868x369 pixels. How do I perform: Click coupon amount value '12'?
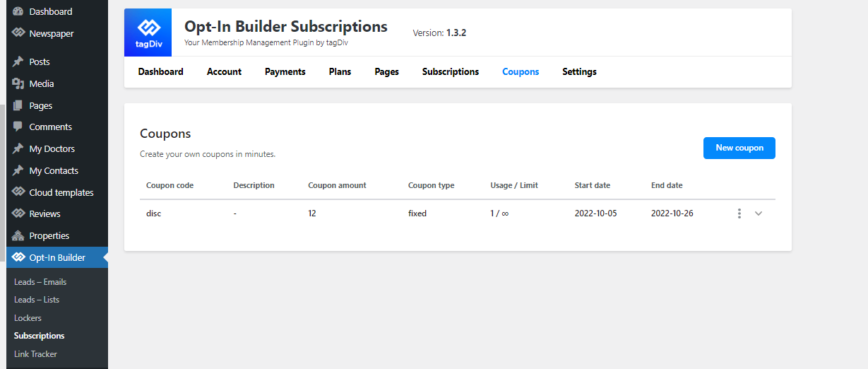(x=312, y=213)
